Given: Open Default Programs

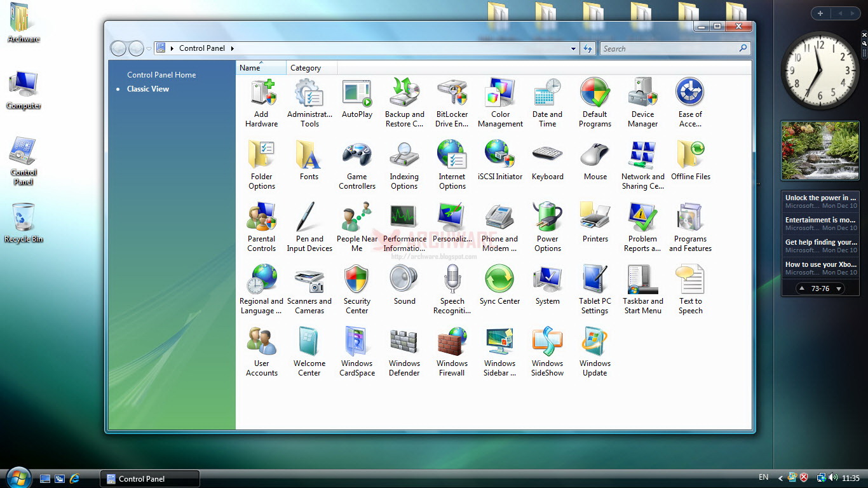Looking at the screenshot, I should tap(595, 103).
